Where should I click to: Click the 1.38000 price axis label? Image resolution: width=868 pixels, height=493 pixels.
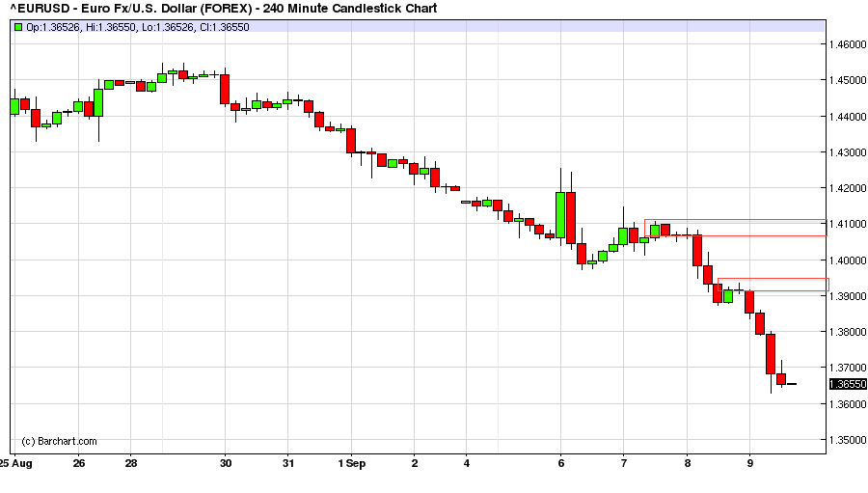point(848,332)
